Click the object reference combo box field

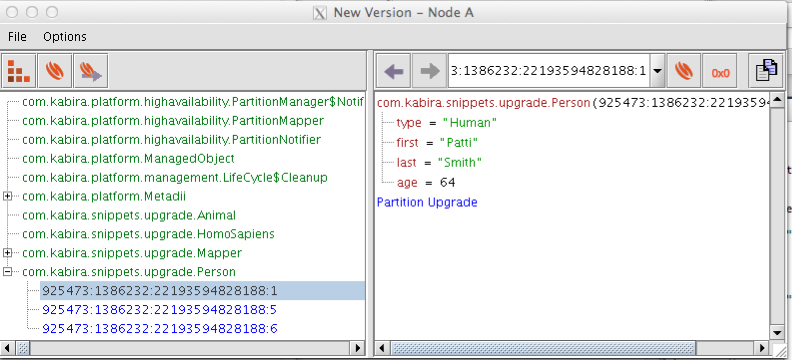click(x=549, y=71)
